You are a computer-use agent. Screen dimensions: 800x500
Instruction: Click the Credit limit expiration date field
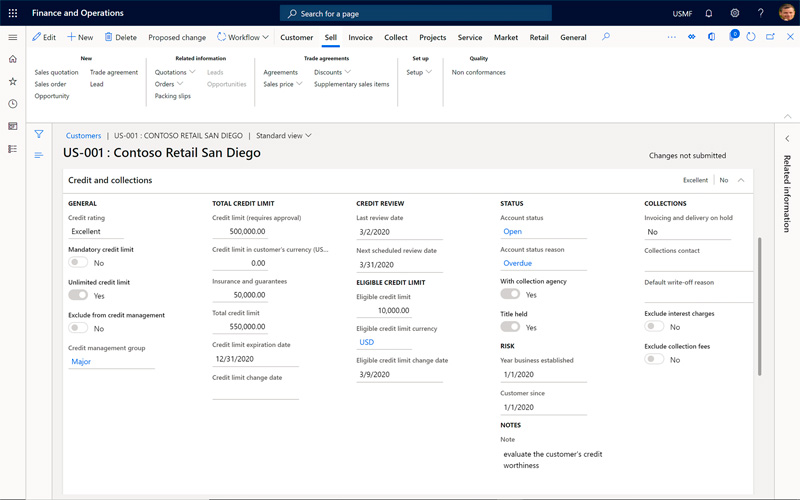point(256,359)
